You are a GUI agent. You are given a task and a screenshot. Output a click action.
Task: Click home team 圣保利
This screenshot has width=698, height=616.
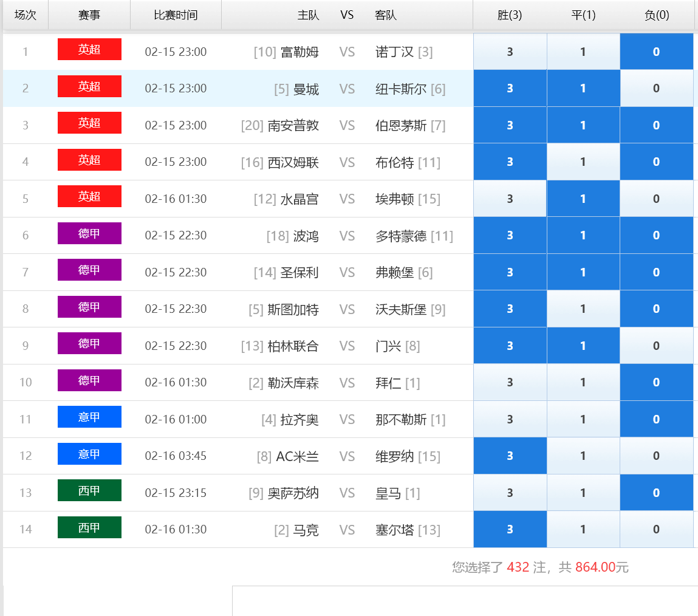click(299, 272)
